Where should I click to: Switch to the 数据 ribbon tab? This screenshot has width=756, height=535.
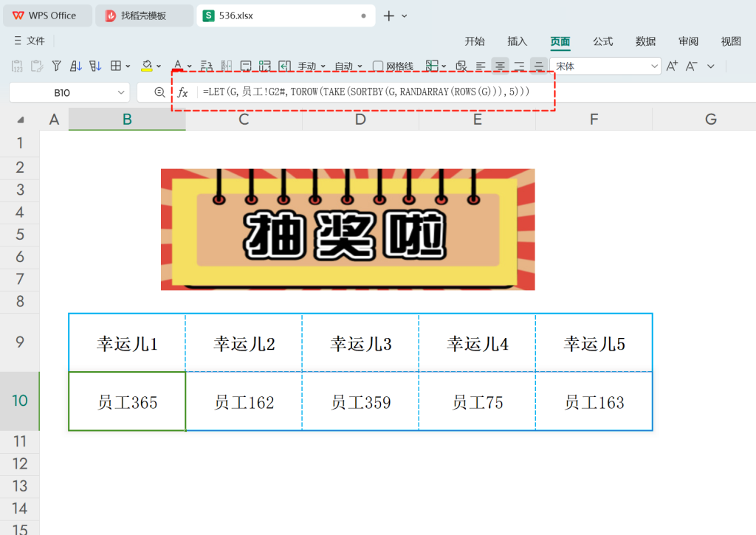pyautogui.click(x=645, y=41)
